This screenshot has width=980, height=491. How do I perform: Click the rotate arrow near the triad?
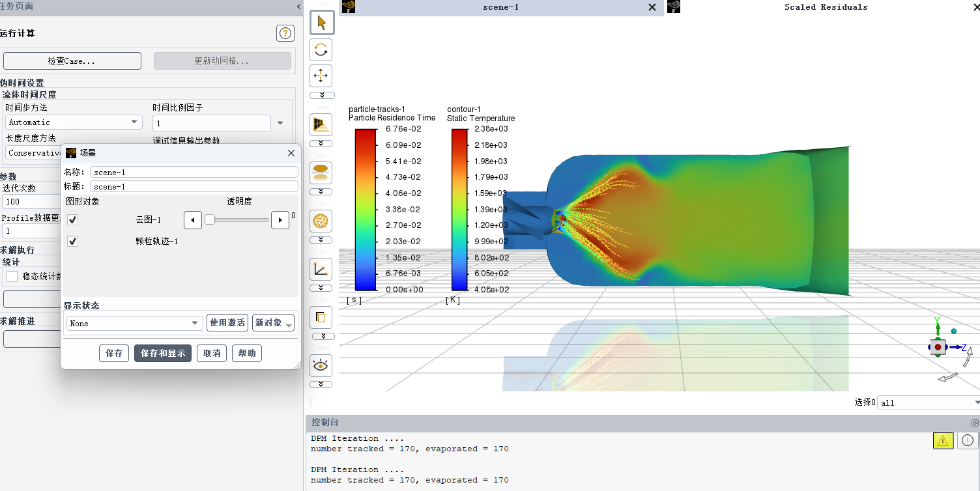coord(968,357)
